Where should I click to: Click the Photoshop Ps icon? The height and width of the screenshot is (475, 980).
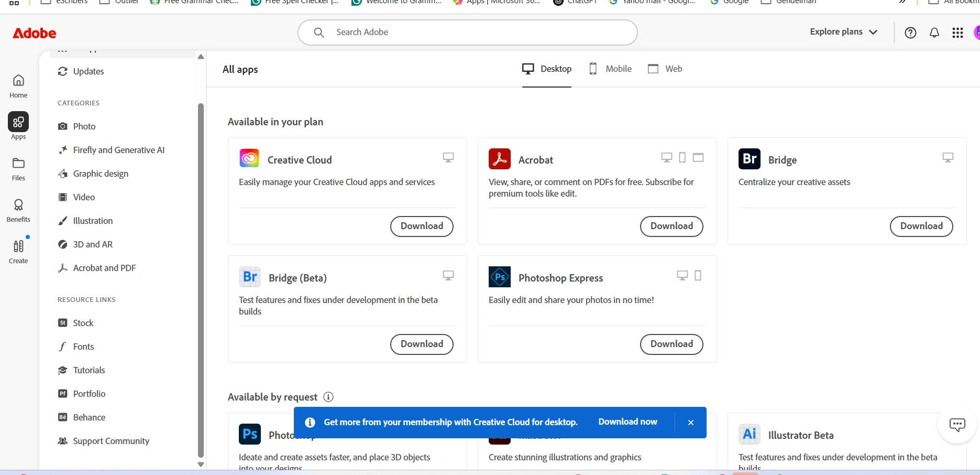coord(250,434)
